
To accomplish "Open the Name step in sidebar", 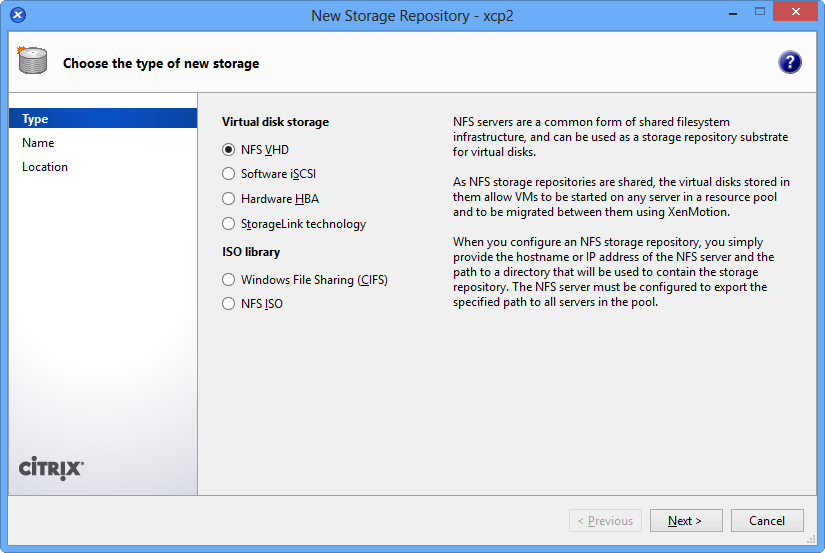I will pos(38,143).
